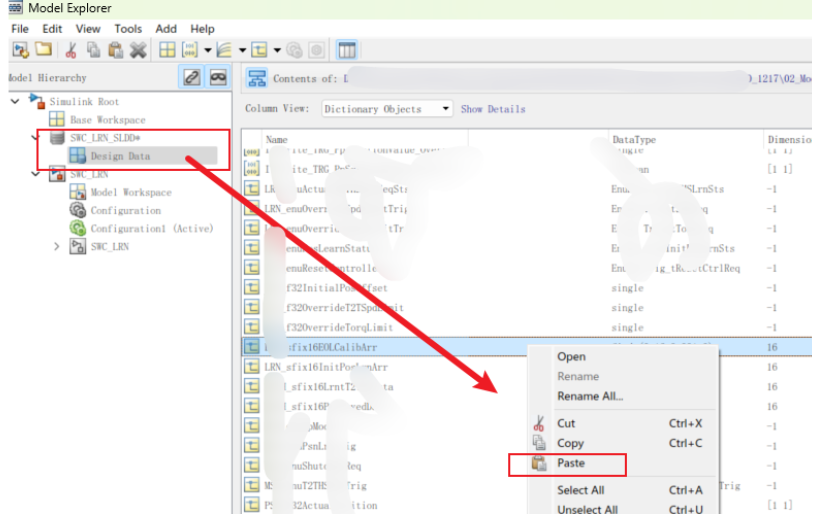Open the Add menu
This screenshot has height=514, width=814.
click(x=166, y=29)
